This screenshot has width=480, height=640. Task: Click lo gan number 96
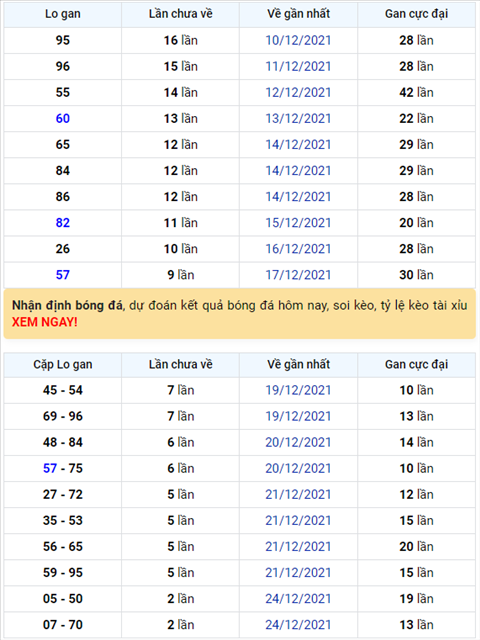[x=63, y=67]
